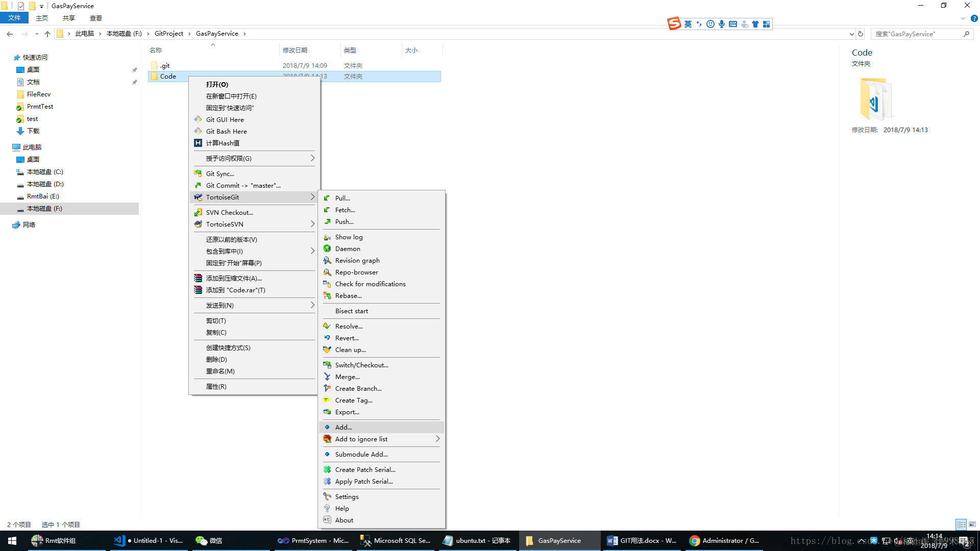Open the 查看 ribbon tab

tap(96, 18)
